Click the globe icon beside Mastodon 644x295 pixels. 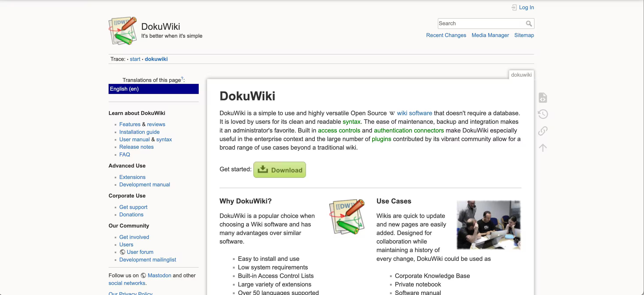(143, 276)
